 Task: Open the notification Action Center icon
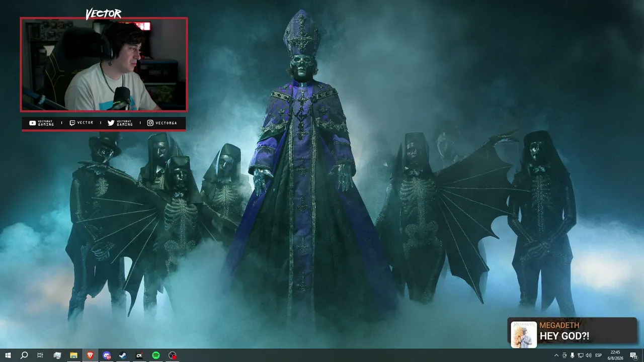pos(633,355)
